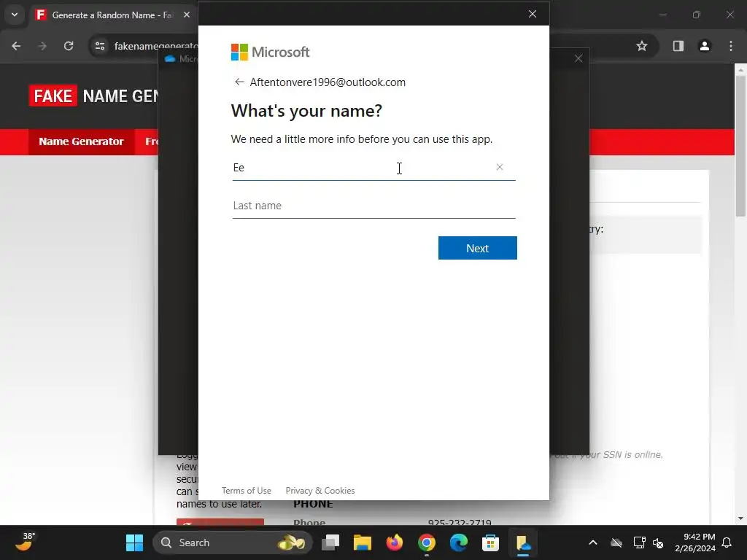View site information icon in address bar
Viewport: 747px width, 560px height.
100,46
